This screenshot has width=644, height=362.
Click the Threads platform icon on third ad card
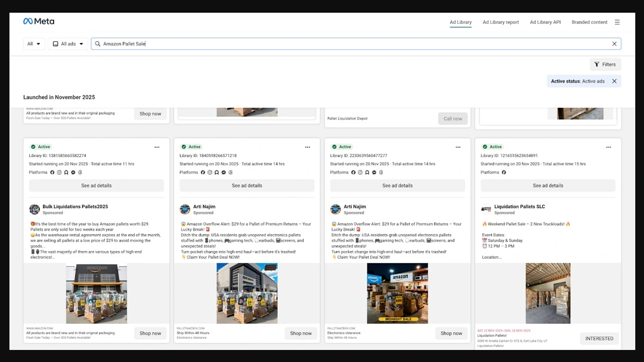[380, 172]
